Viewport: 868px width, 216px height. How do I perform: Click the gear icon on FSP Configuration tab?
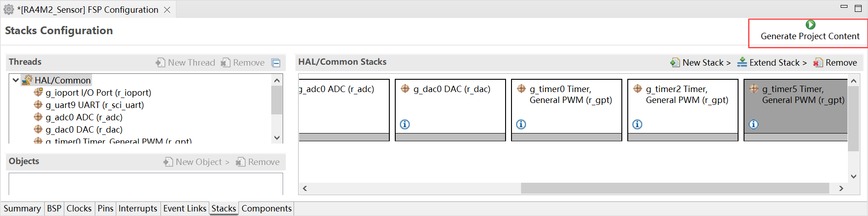(x=9, y=10)
